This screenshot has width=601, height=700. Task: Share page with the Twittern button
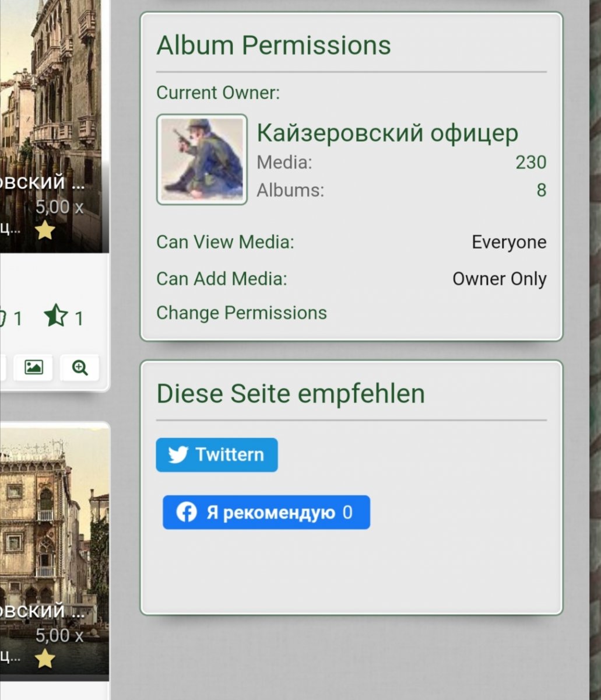217,454
